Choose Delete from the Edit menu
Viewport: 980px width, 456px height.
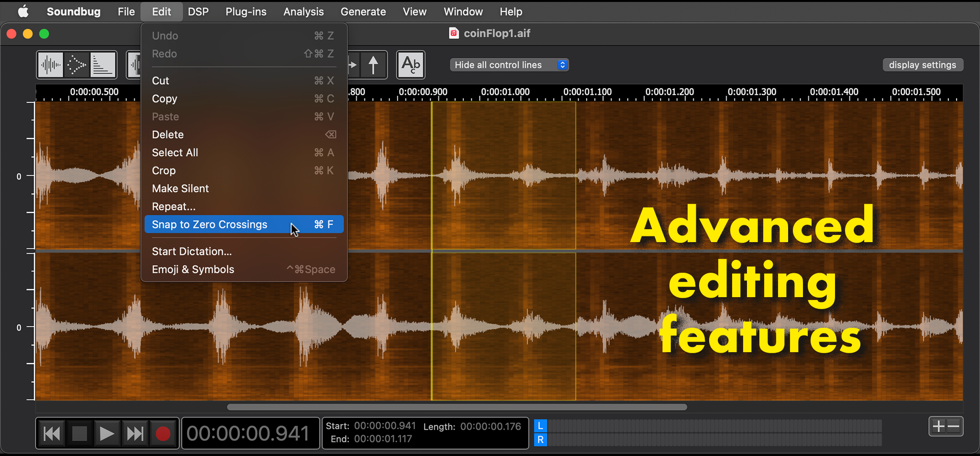244,134
